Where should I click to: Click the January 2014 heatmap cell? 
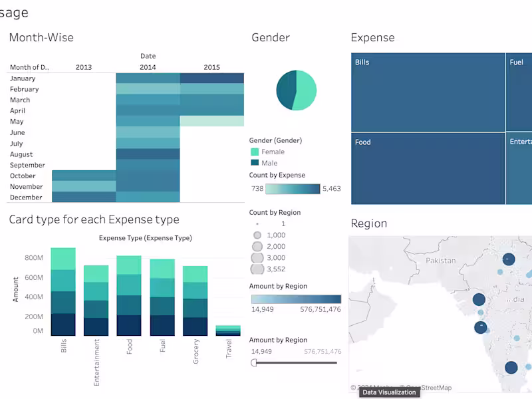click(148, 78)
